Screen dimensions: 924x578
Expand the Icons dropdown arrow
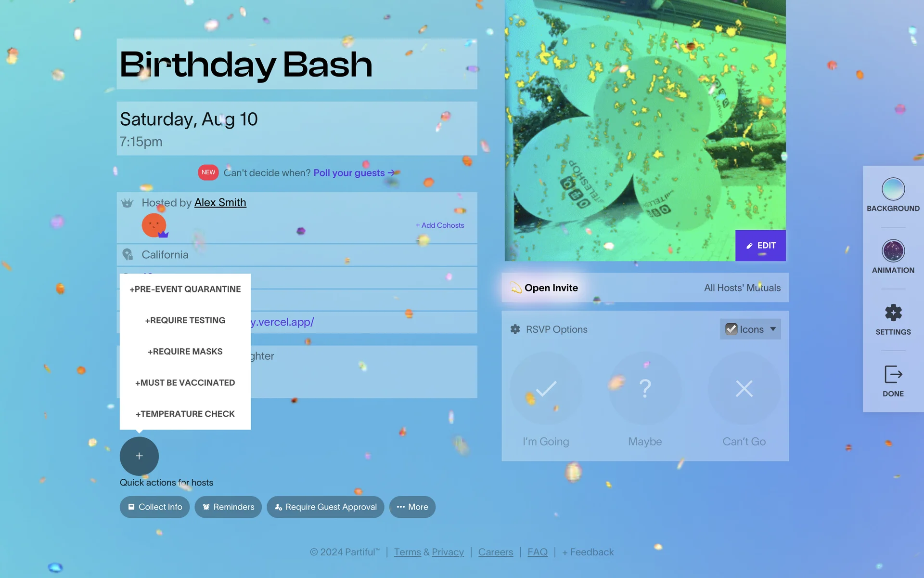point(773,329)
